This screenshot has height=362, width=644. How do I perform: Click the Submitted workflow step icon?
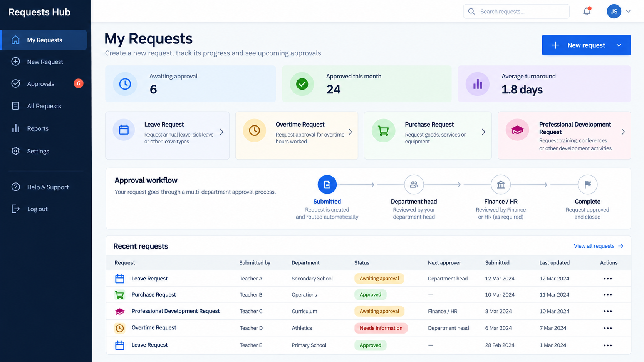tap(327, 185)
